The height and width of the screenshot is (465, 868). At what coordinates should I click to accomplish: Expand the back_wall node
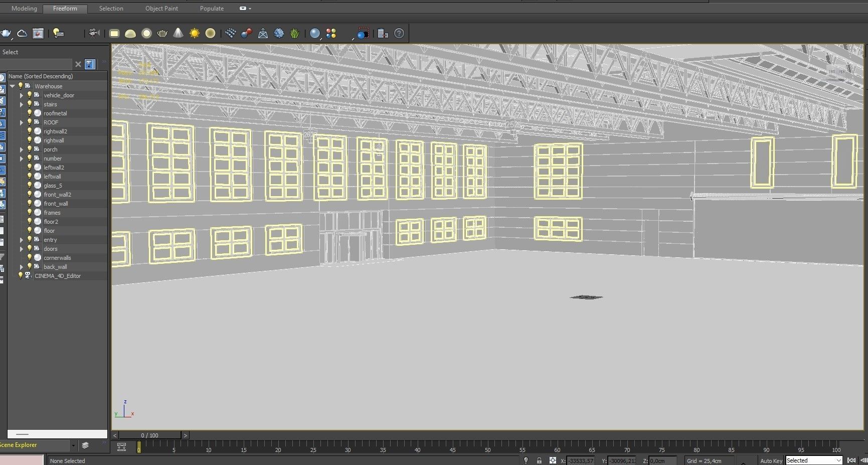(x=22, y=267)
